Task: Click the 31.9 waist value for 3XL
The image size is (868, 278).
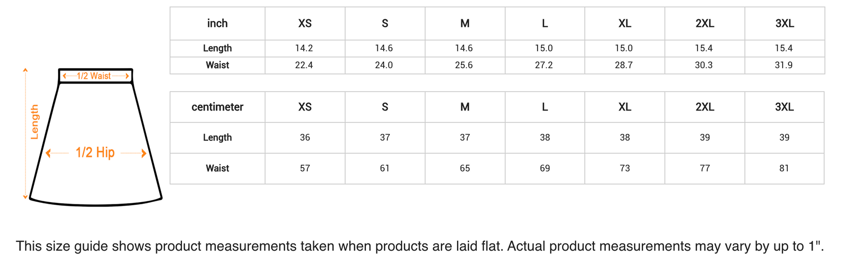Action: pos(784,65)
